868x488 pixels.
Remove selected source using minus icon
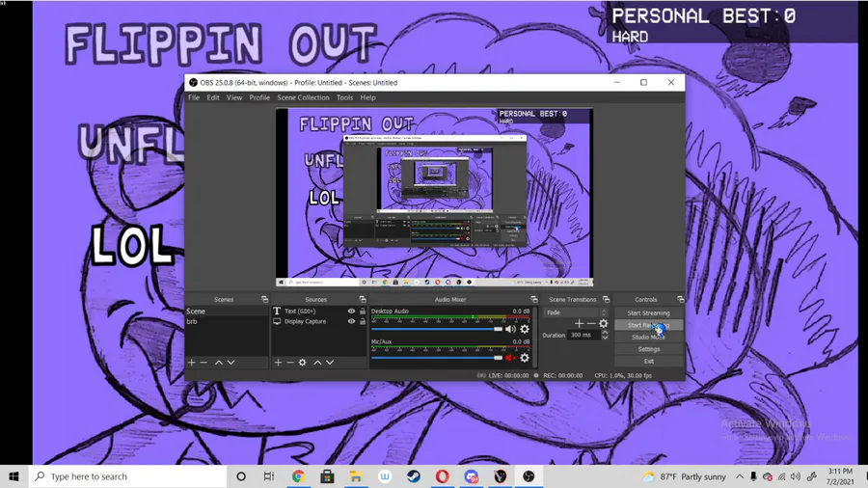pos(290,363)
